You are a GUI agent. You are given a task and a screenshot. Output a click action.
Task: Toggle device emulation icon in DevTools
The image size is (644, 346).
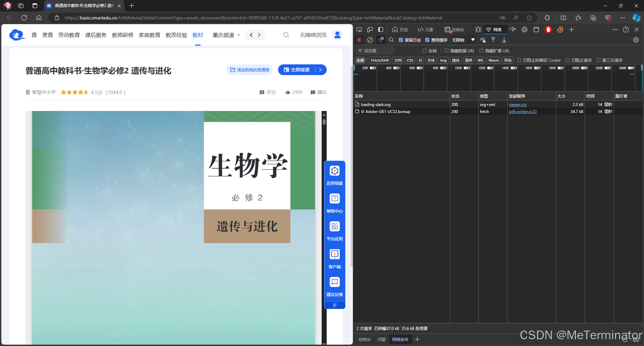pos(370,30)
